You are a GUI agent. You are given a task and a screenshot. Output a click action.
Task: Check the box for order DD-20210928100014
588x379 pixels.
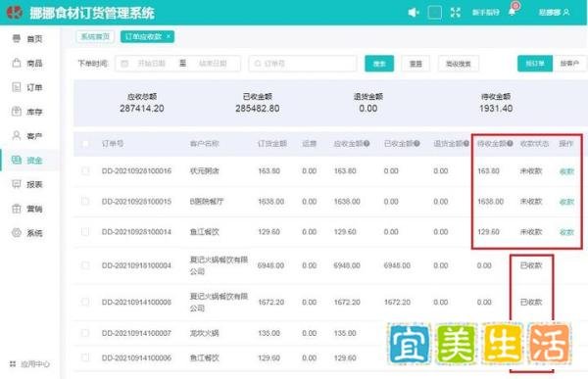(85, 232)
